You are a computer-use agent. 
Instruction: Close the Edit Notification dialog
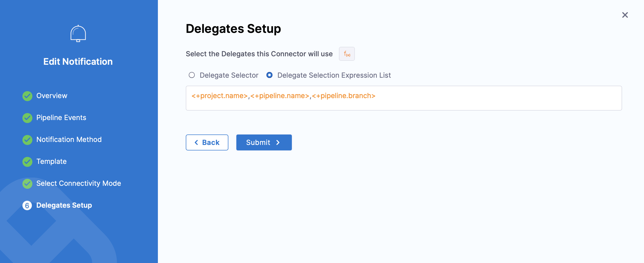pyautogui.click(x=625, y=15)
